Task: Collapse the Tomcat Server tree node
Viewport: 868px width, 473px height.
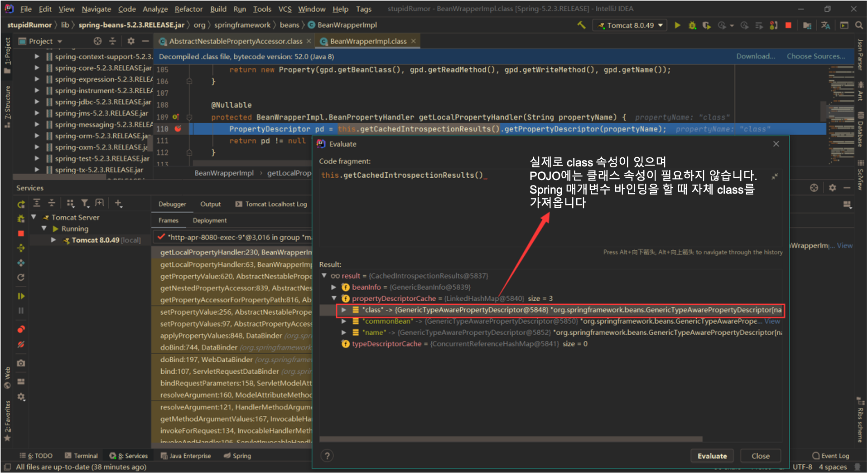Action: pos(34,217)
